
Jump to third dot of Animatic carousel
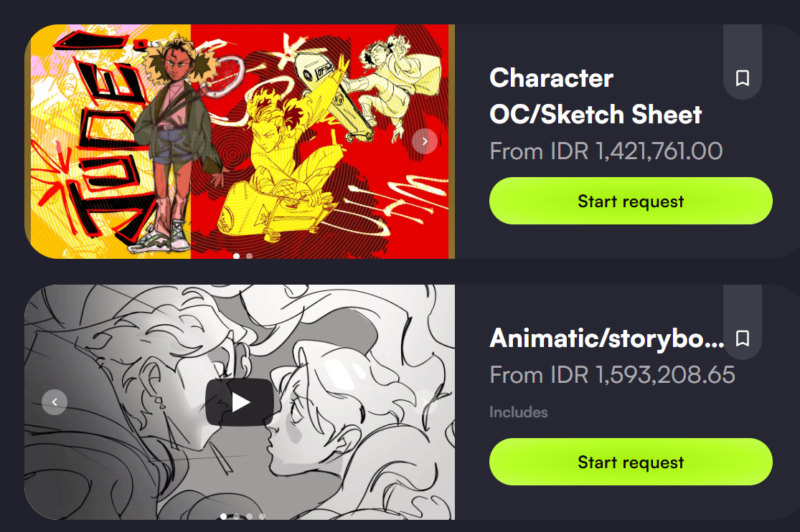tap(249, 516)
